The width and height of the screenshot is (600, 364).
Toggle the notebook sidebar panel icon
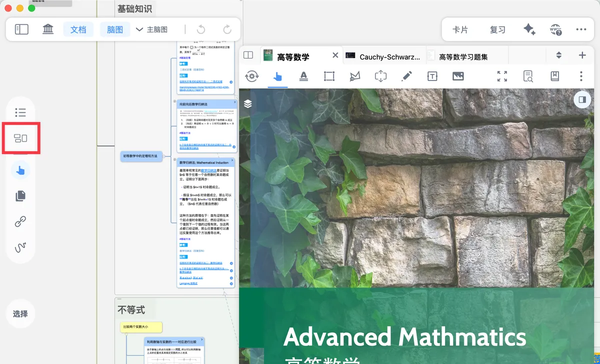(21, 29)
